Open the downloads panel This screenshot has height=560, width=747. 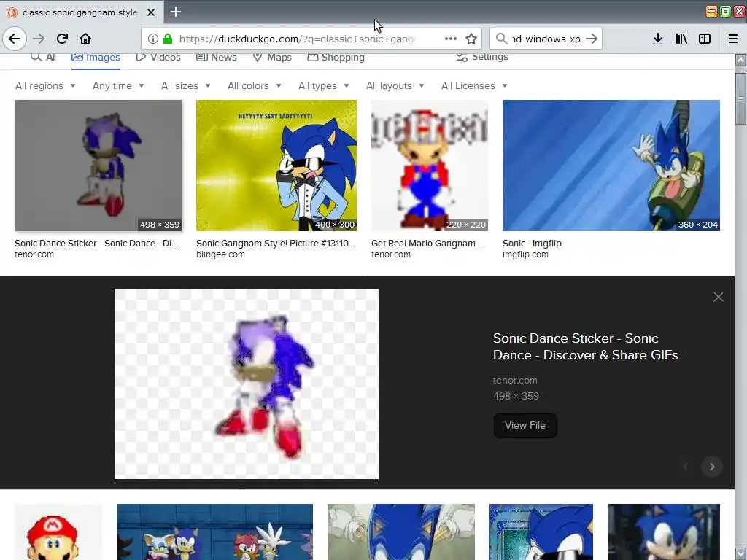pos(658,39)
